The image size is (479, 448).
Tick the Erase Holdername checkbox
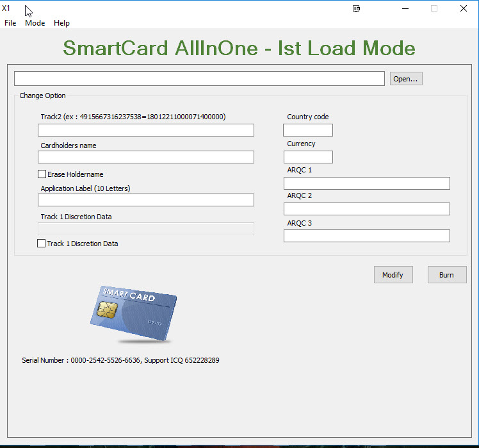coord(42,174)
